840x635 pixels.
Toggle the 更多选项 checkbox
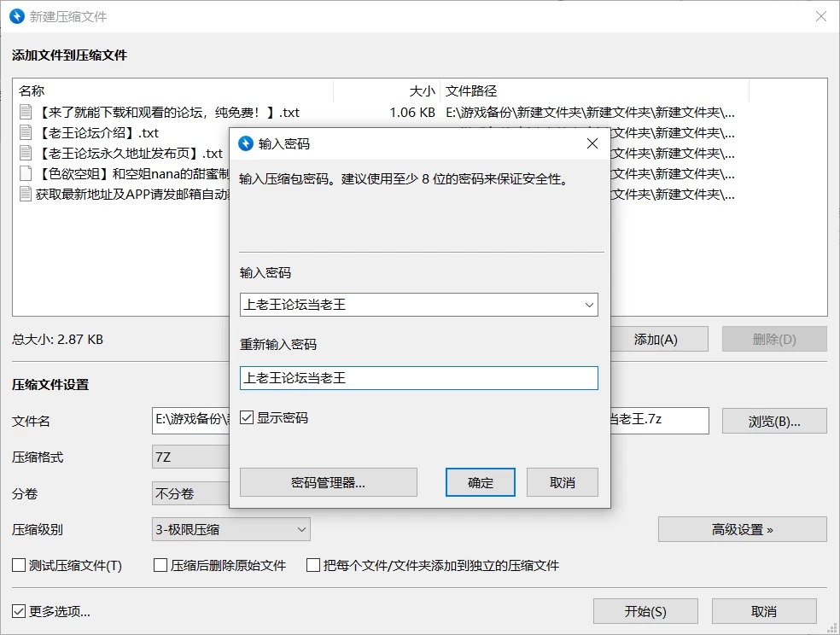[19, 611]
